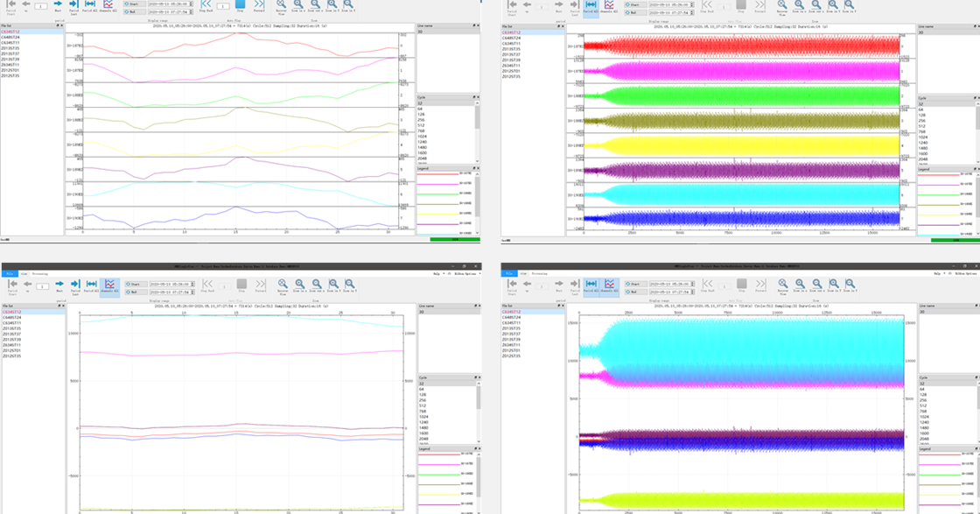
Task: Click Zoom out x icon in bottom-left window
Action: coord(316,285)
